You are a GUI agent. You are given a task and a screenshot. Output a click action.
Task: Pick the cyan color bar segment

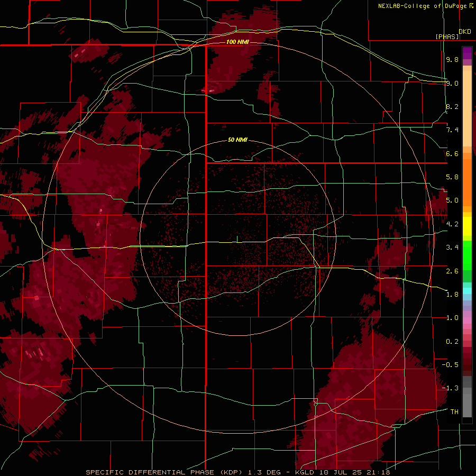coord(467,291)
